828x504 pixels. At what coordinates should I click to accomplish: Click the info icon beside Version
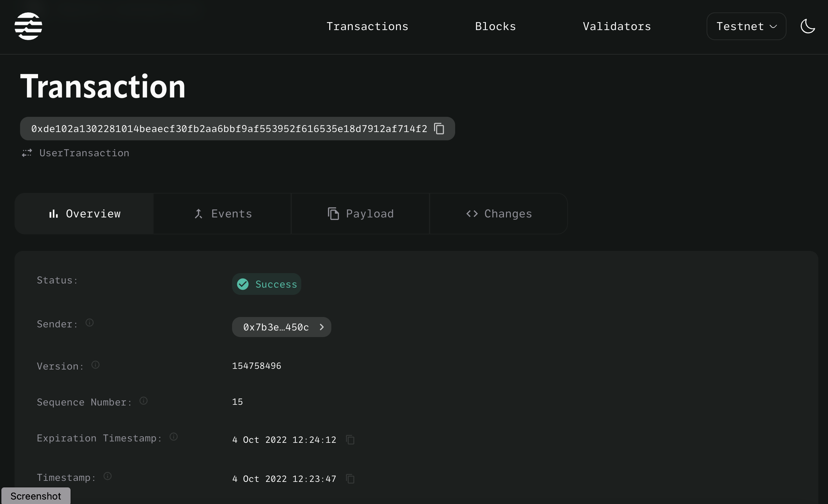pos(95,365)
